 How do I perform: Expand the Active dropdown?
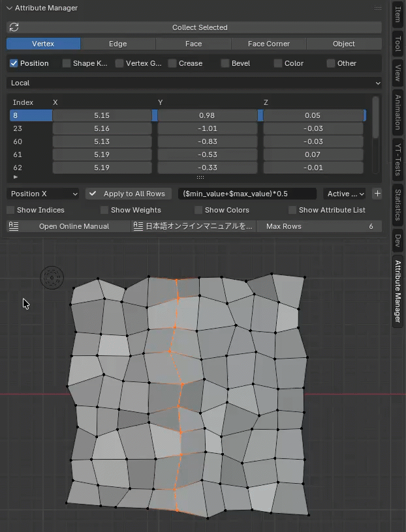[x=345, y=194]
